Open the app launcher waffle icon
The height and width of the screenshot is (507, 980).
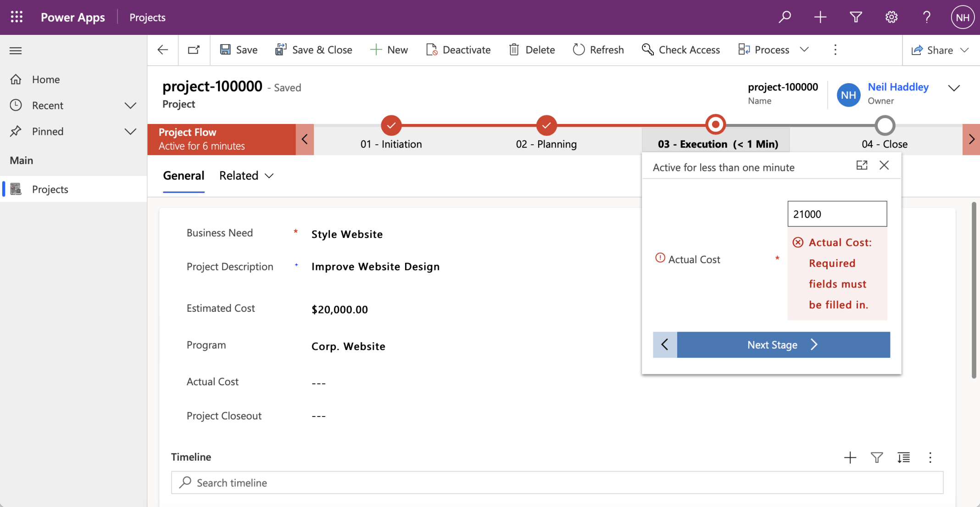pyautogui.click(x=17, y=17)
